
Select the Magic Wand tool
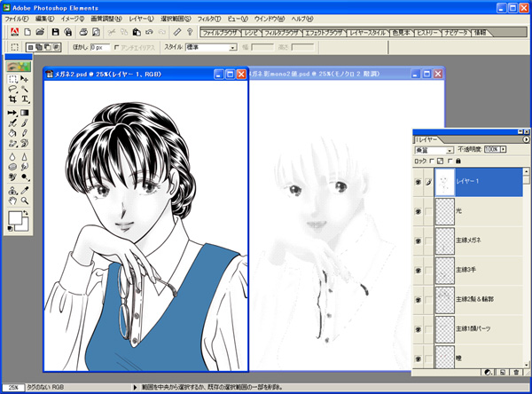25,89
